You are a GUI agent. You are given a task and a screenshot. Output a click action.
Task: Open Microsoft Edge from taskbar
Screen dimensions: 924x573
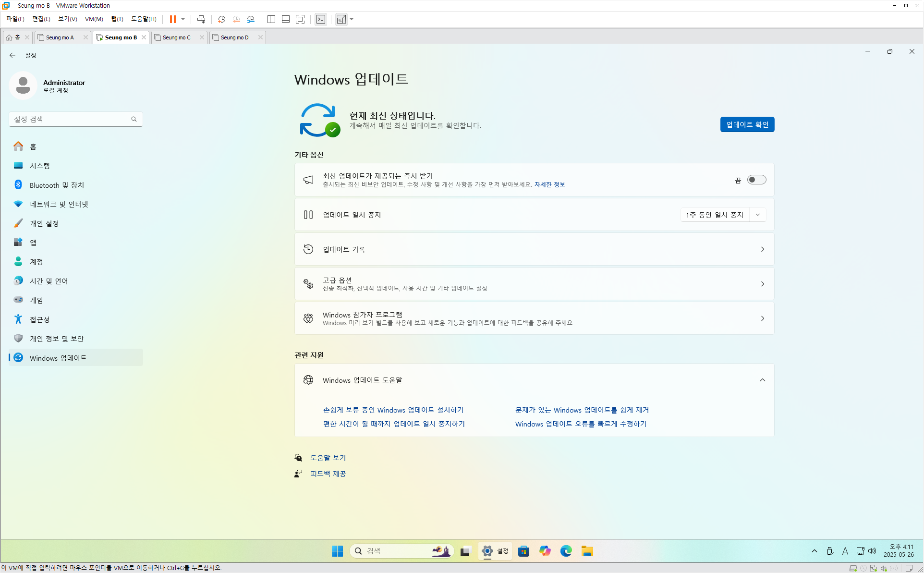pyautogui.click(x=566, y=551)
